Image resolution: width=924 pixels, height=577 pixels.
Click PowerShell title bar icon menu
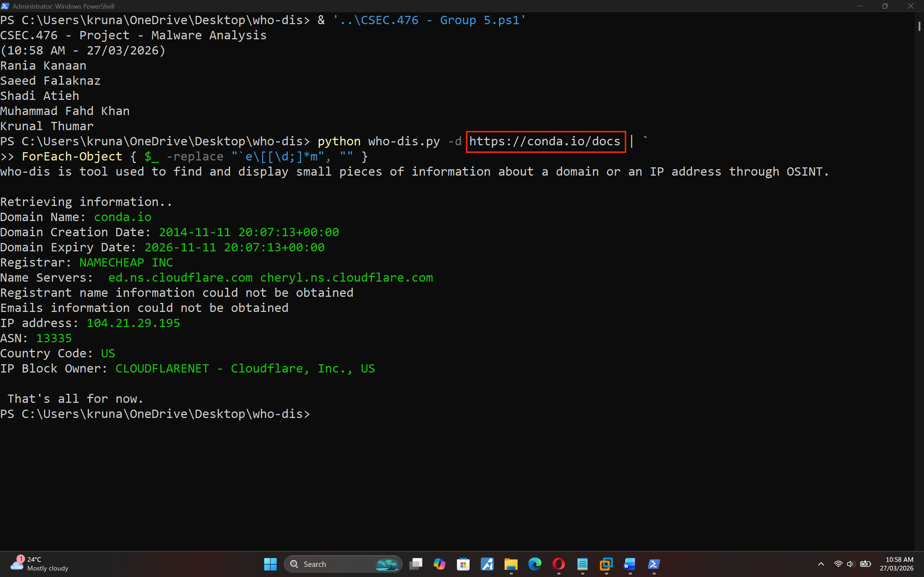tap(5, 6)
